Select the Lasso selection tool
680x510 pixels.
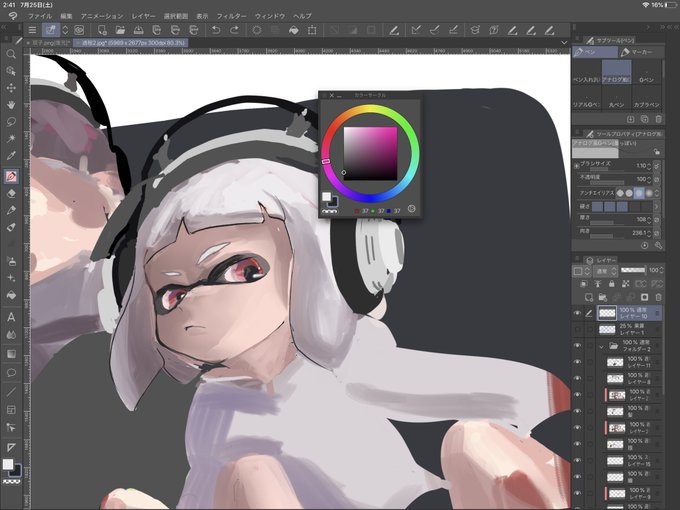coord(11,122)
